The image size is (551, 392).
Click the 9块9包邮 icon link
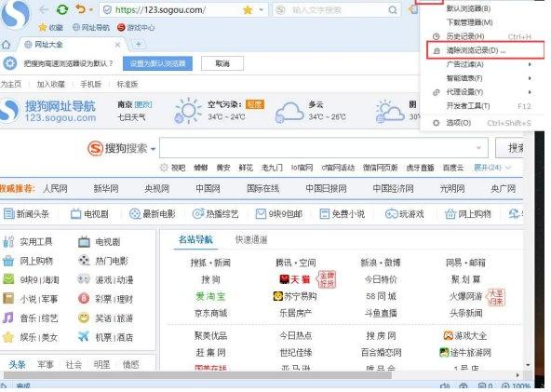coord(261,214)
